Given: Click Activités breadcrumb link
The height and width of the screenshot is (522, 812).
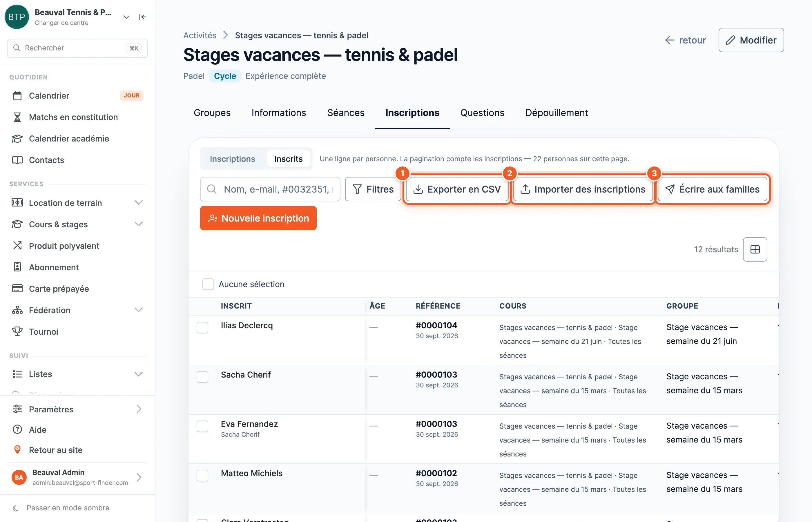Looking at the screenshot, I should coord(200,35).
